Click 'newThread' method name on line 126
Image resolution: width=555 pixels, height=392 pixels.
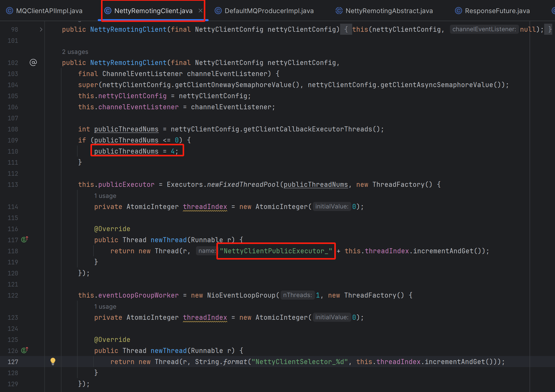tap(169, 351)
